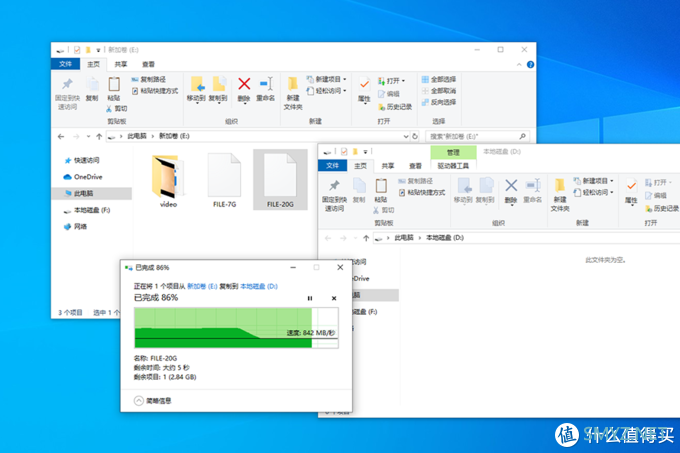Click 此电脑 breadcrumb in E: window address bar

(x=137, y=136)
